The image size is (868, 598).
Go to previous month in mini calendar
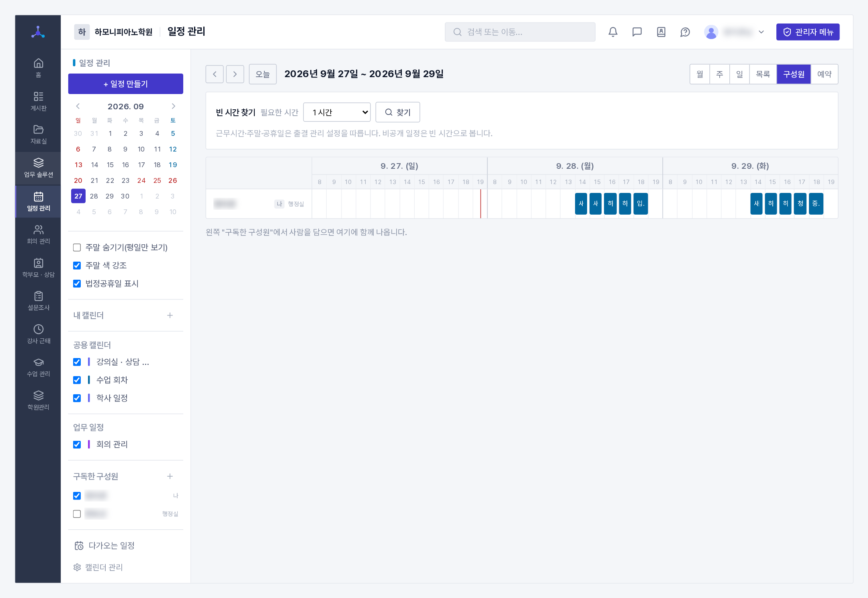(78, 106)
